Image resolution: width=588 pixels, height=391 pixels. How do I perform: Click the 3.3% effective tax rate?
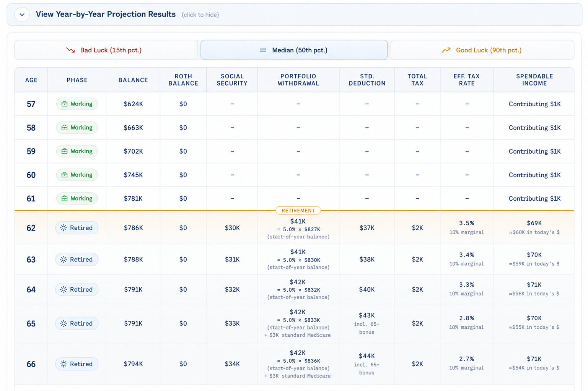click(x=467, y=285)
